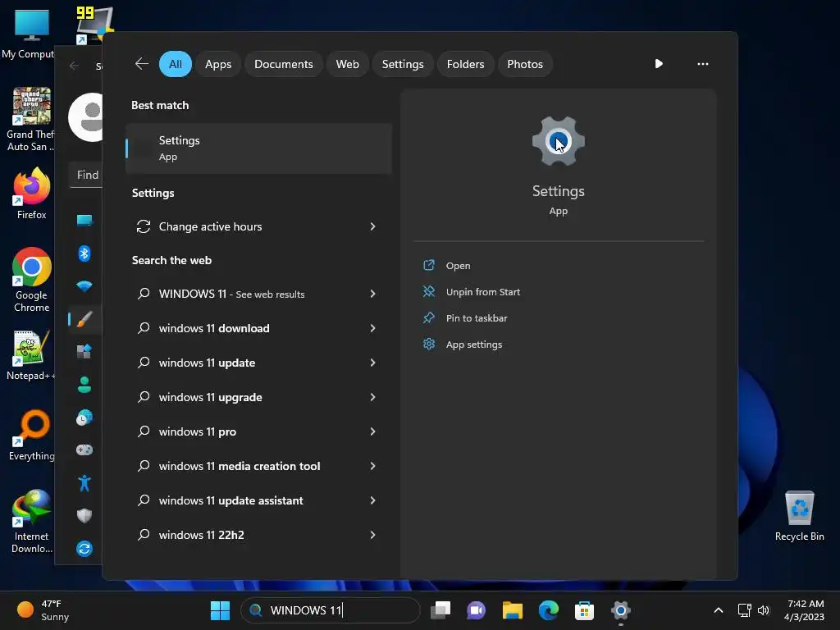Image resolution: width=840 pixels, height=630 pixels.
Task: Open the weather widget showing 47°F Sunny
Action: coord(43,610)
